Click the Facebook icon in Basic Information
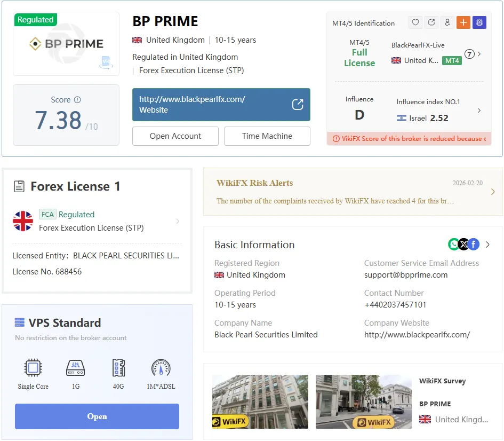 tap(474, 245)
